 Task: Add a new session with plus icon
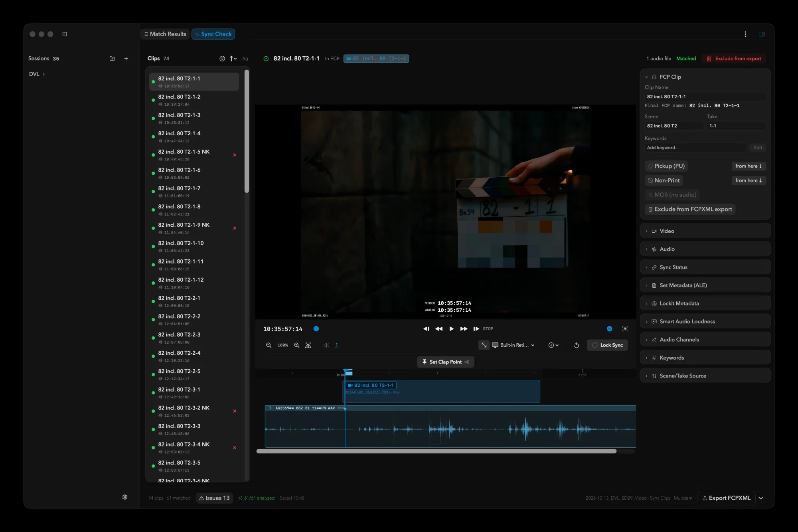126,59
